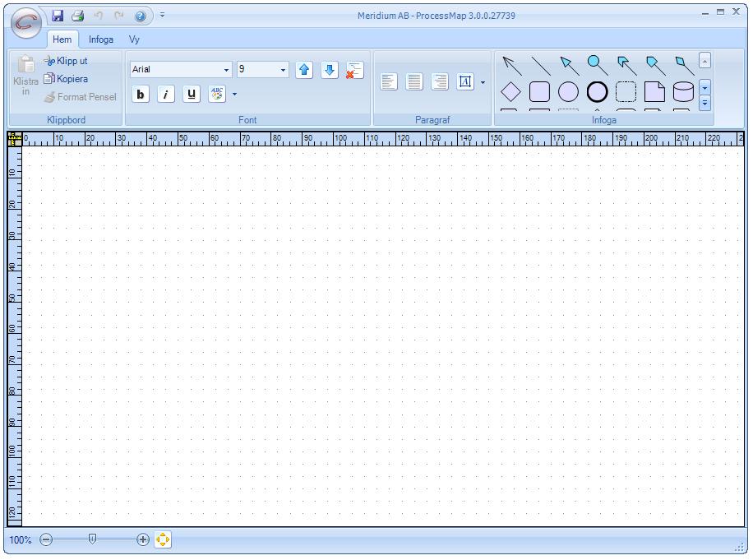Increase font size with the up arrow
The image size is (753, 560).
(304, 70)
